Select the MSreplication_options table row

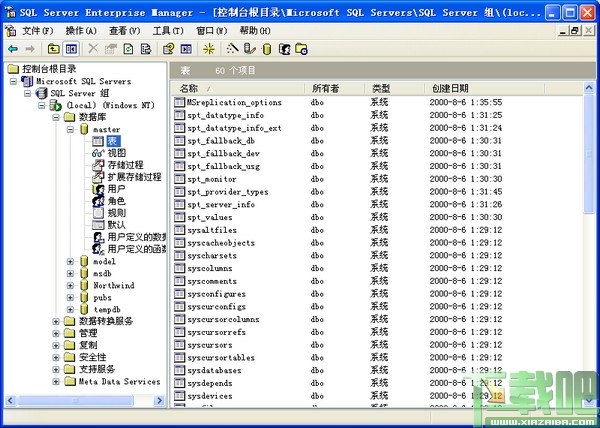(234, 102)
